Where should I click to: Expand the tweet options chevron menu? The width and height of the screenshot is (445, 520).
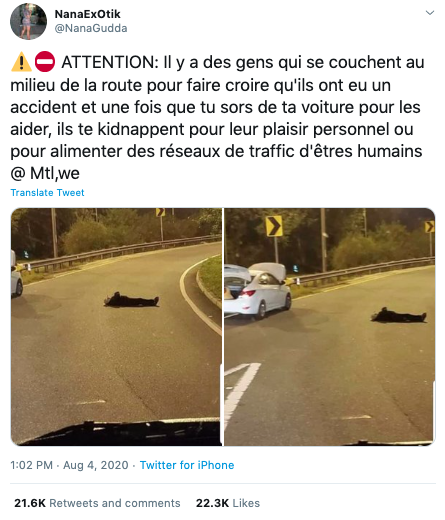click(x=430, y=13)
